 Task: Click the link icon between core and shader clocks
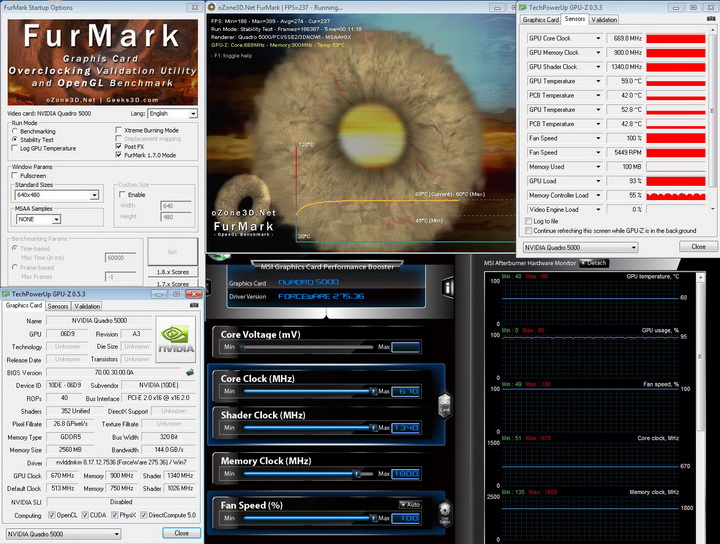[445, 404]
